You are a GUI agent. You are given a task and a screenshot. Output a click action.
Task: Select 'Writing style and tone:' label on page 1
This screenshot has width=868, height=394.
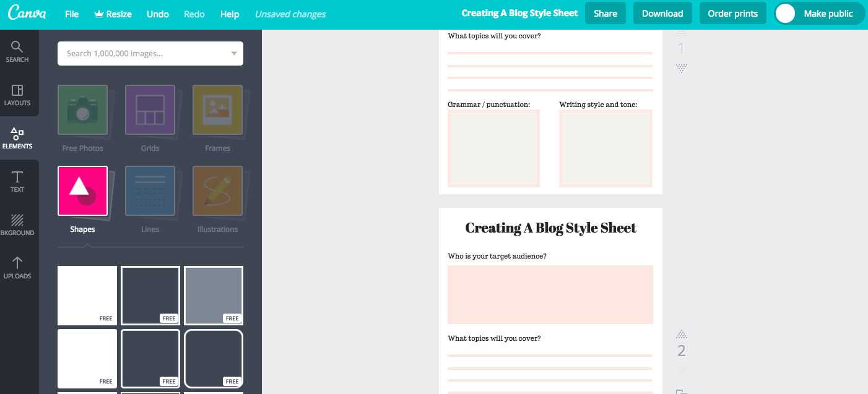click(598, 105)
